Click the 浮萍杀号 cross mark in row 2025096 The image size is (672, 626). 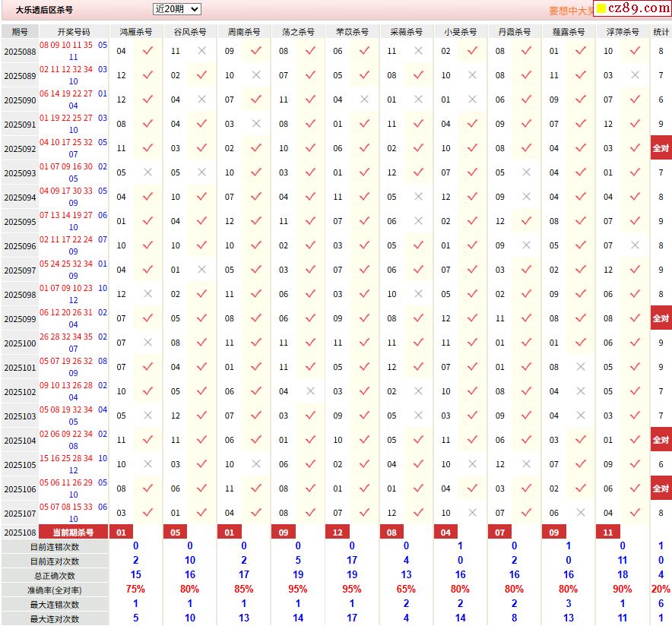point(635,245)
